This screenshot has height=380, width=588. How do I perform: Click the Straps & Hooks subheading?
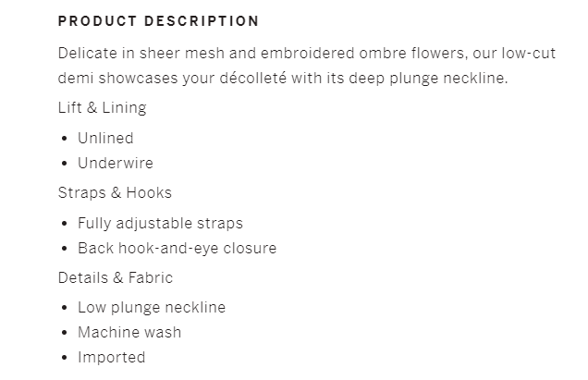tap(115, 193)
